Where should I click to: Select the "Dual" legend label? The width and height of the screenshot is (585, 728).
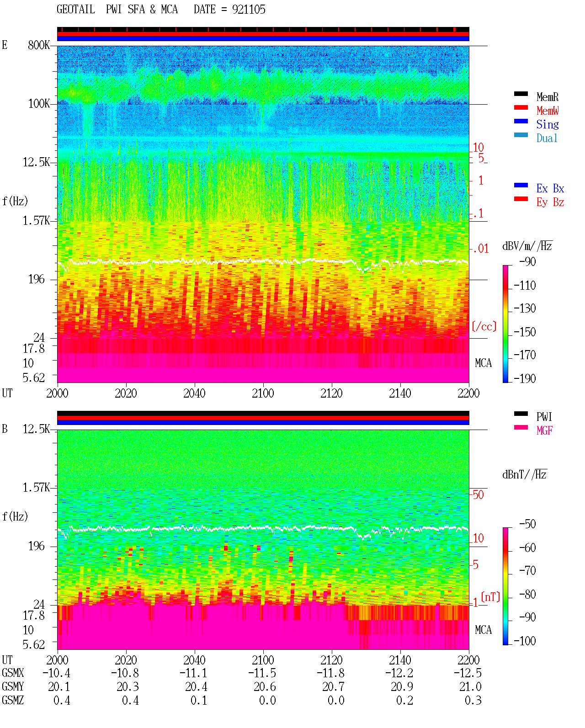[x=547, y=138]
